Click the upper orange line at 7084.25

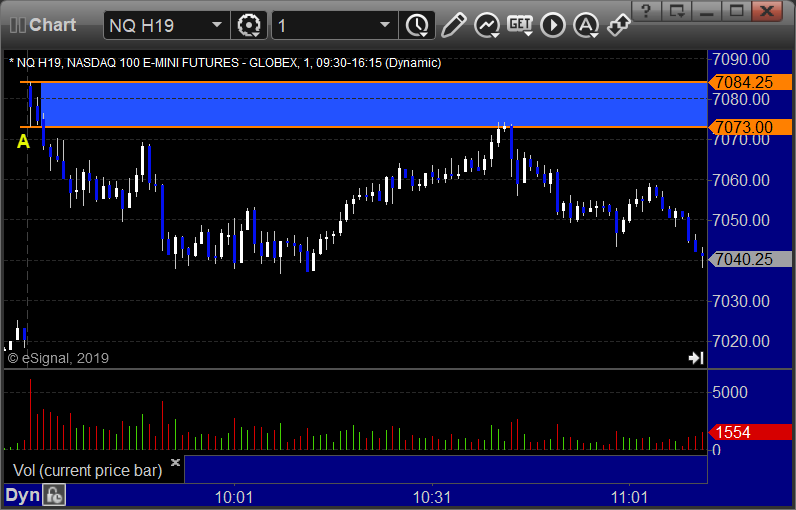363,82
